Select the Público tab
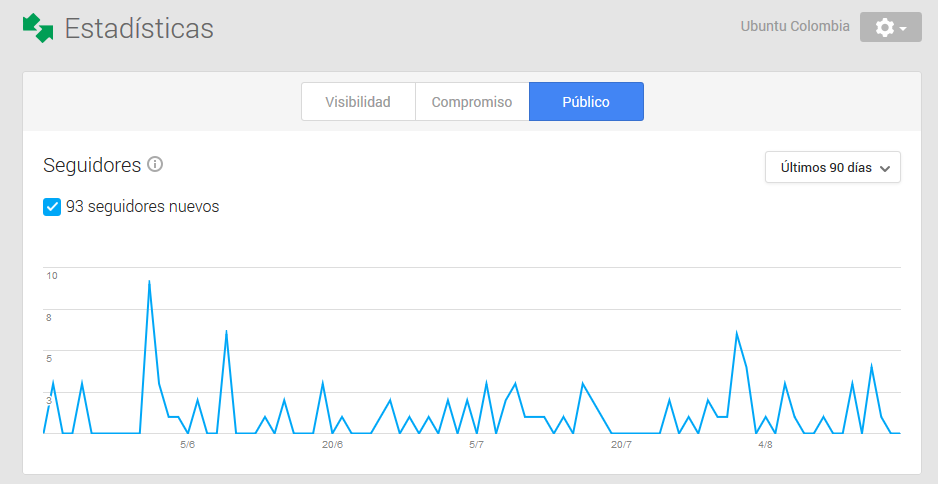 point(586,102)
